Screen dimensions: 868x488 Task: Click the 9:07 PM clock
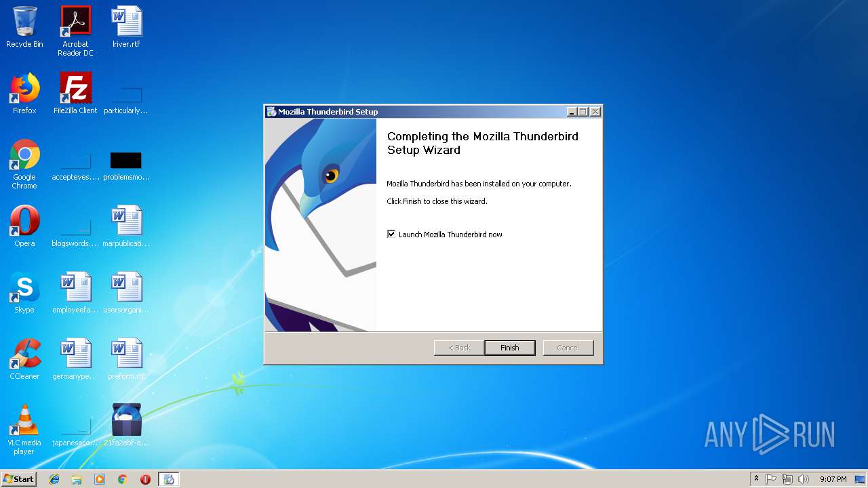pyautogui.click(x=833, y=479)
